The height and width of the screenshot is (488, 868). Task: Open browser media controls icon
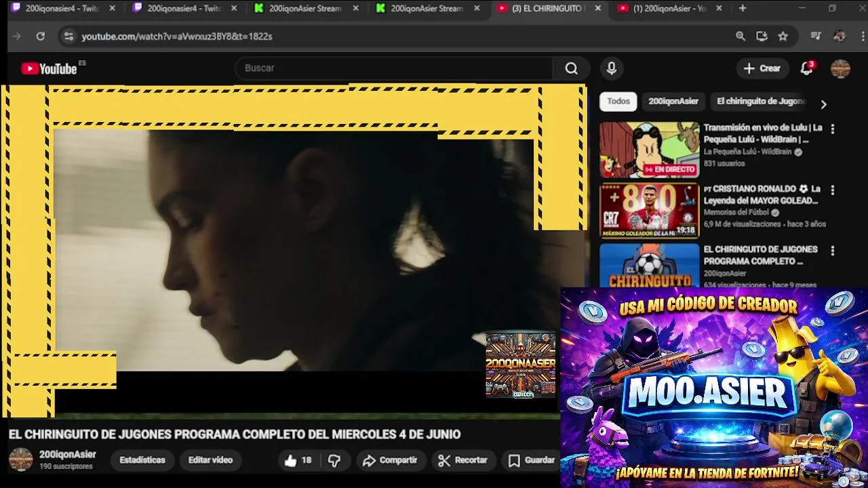(816, 37)
